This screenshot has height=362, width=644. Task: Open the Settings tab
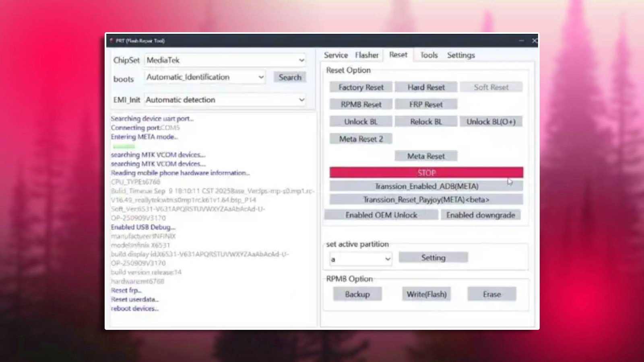click(x=460, y=55)
